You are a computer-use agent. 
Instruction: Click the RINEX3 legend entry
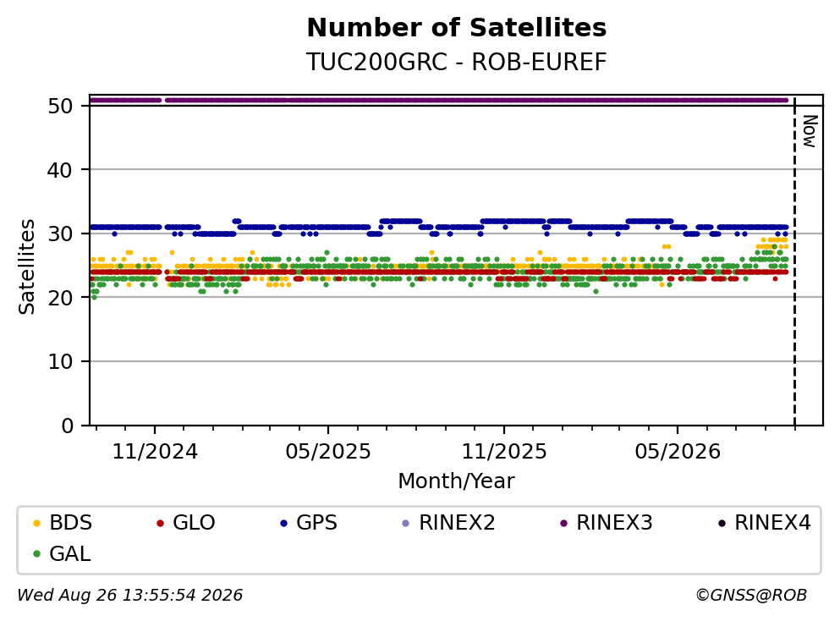(606, 522)
